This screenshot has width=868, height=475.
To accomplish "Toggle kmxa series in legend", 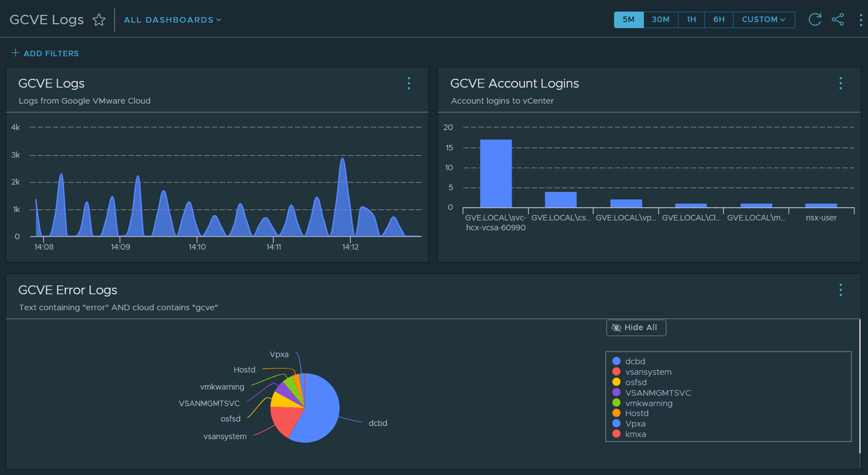I will (x=630, y=434).
